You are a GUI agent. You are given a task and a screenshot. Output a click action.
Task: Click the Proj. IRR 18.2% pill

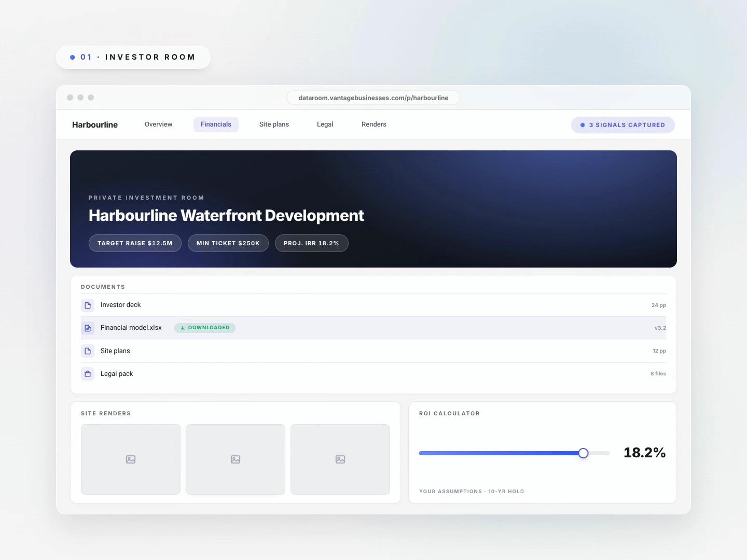click(311, 243)
